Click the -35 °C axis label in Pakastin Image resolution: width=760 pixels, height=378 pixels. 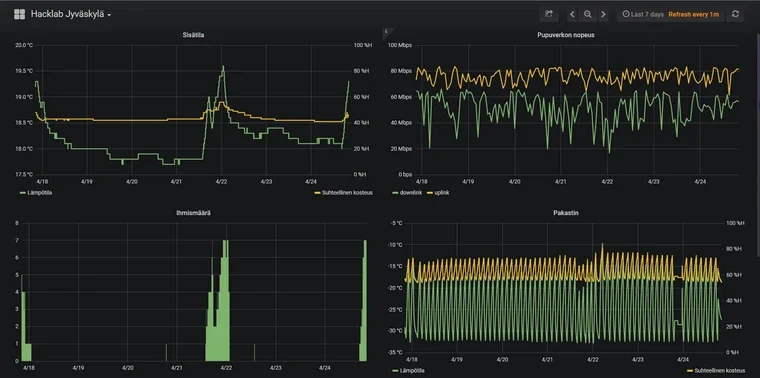pyautogui.click(x=396, y=352)
